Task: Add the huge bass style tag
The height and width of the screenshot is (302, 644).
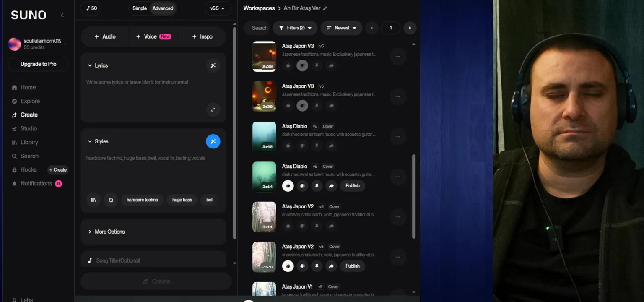Action: [182, 200]
